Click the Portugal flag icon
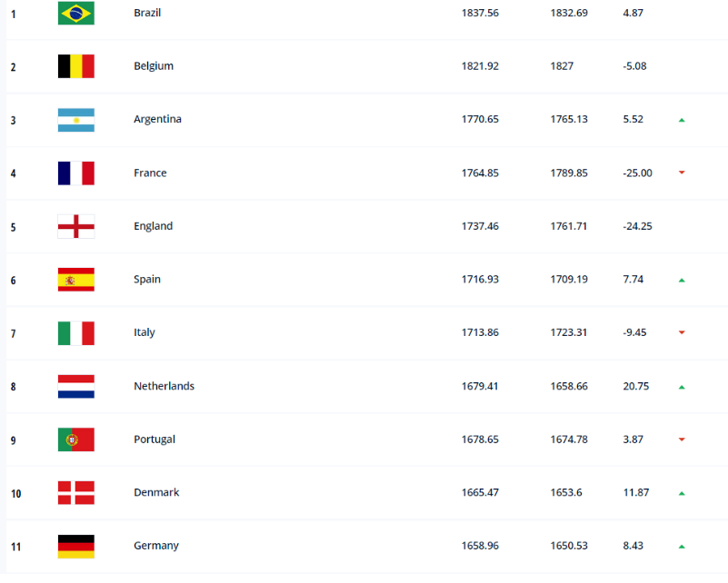728x583 pixels. pyautogui.click(x=75, y=440)
